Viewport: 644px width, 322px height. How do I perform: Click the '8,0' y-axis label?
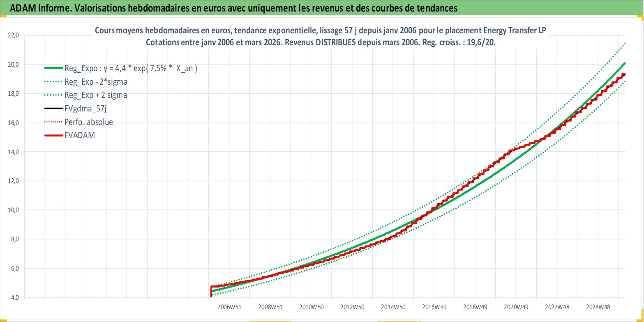15,239
